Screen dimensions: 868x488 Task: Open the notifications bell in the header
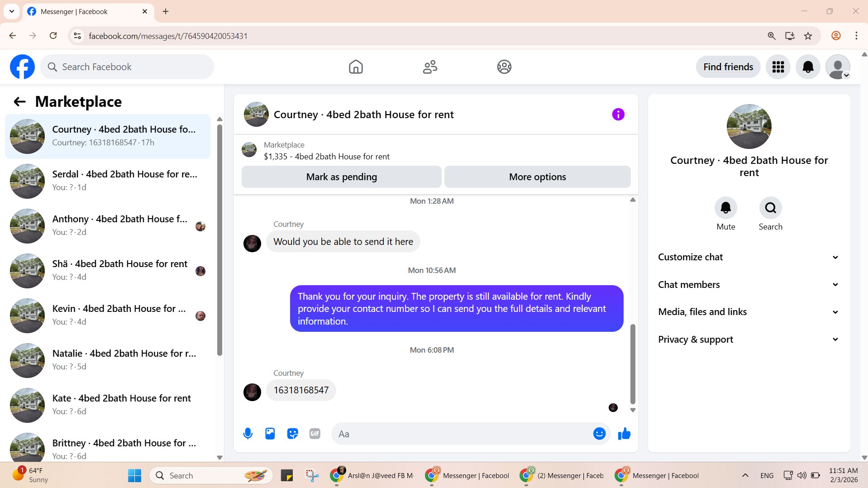click(808, 67)
